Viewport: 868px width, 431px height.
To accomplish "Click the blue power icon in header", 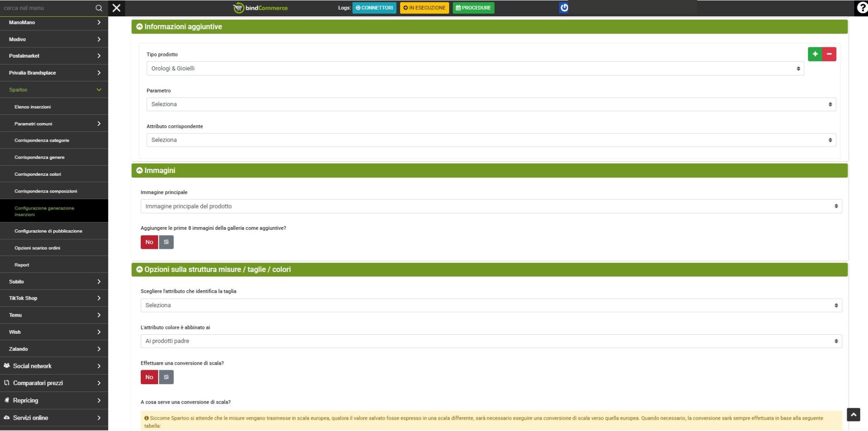I will (564, 8).
